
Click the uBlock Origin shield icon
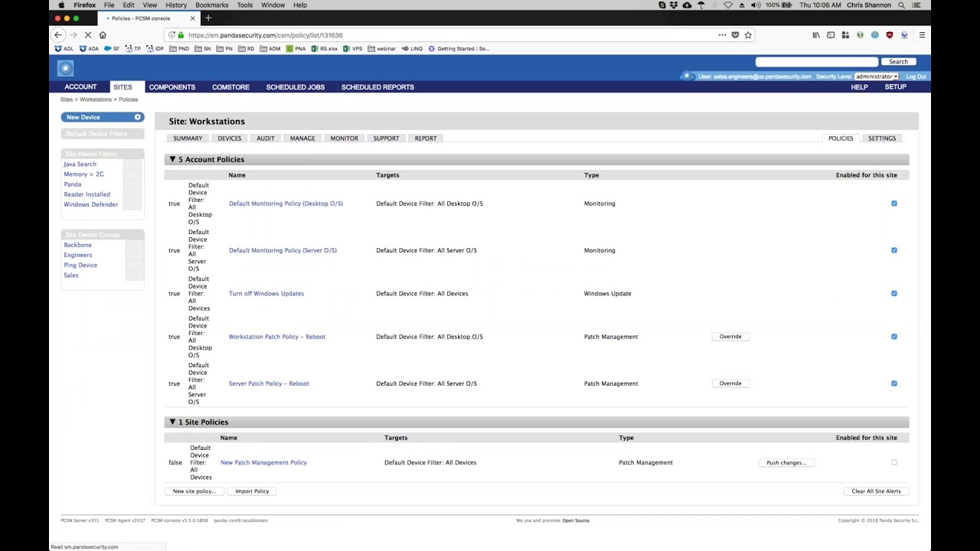889,35
